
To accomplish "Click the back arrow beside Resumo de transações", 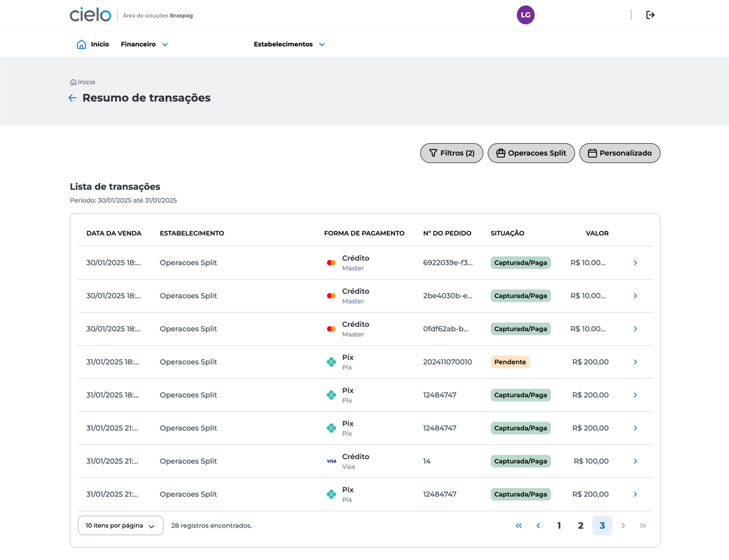I will coord(73,98).
